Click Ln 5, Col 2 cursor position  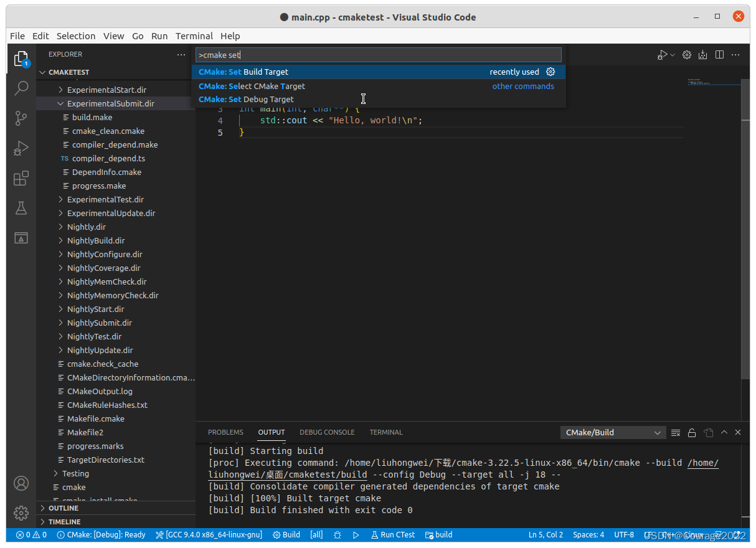coord(546,535)
